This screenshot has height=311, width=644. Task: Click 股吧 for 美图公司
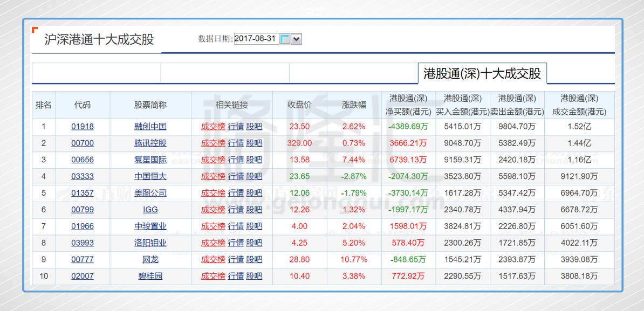[253, 193]
